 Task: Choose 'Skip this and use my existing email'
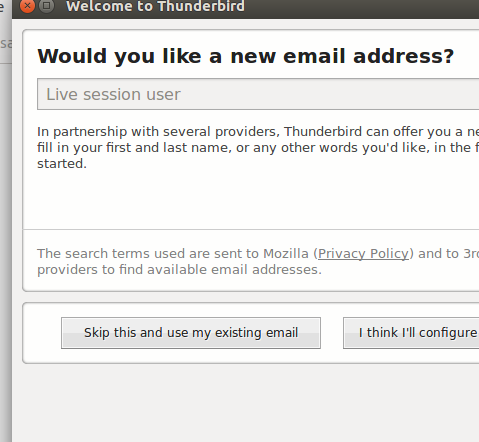[191, 333]
